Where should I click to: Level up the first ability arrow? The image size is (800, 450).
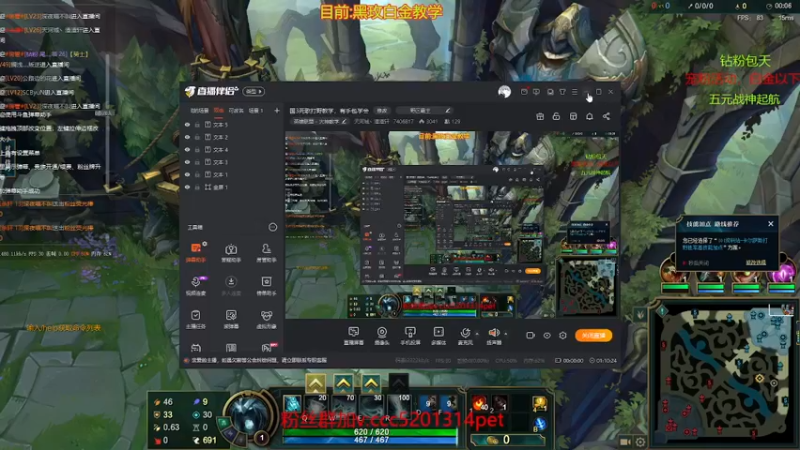coord(315,383)
